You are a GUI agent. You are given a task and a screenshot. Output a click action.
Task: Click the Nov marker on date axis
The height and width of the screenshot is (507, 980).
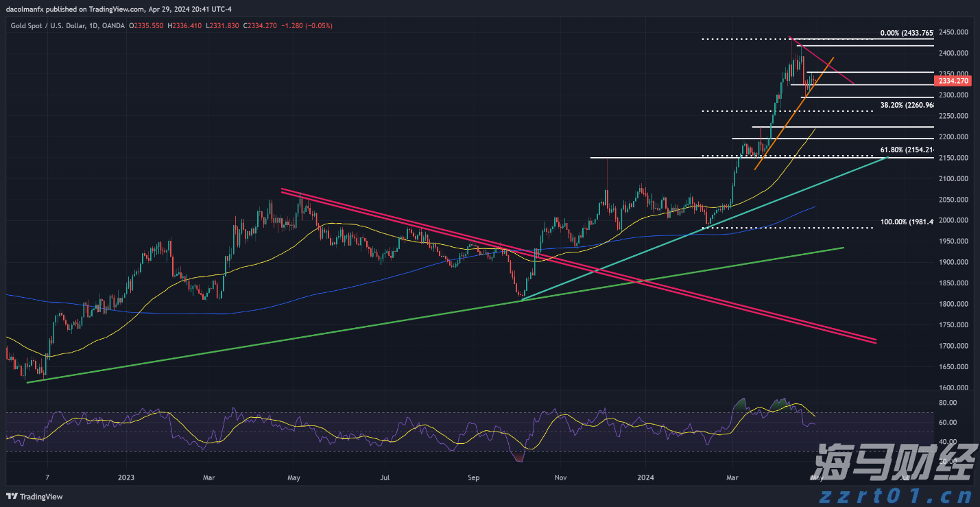coord(560,477)
